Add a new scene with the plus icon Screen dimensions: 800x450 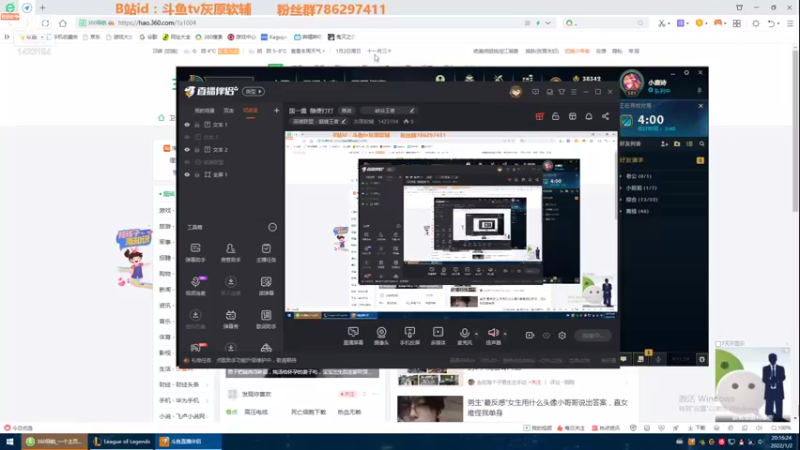tap(277, 110)
